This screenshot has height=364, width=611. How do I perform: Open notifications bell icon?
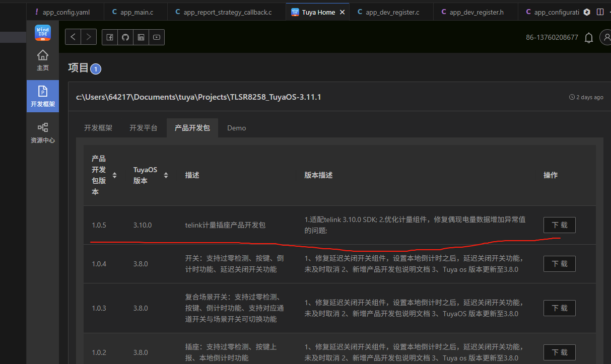click(589, 38)
